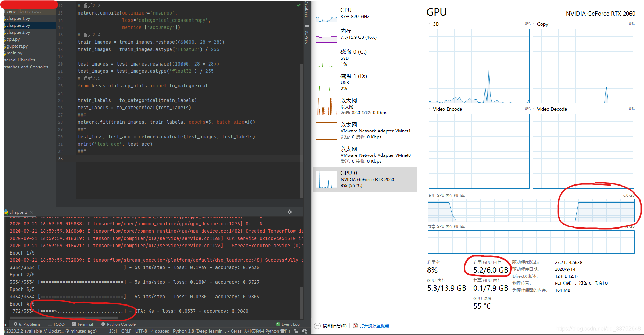The width and height of the screenshot is (644, 335).
Task: Click the Copy engine graph
Action: pos(583,66)
